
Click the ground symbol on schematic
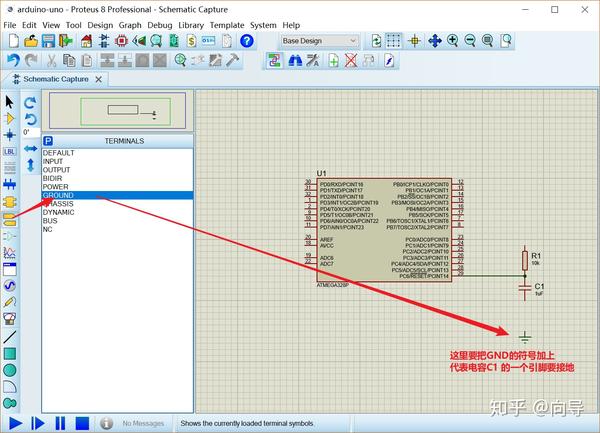tap(525, 337)
